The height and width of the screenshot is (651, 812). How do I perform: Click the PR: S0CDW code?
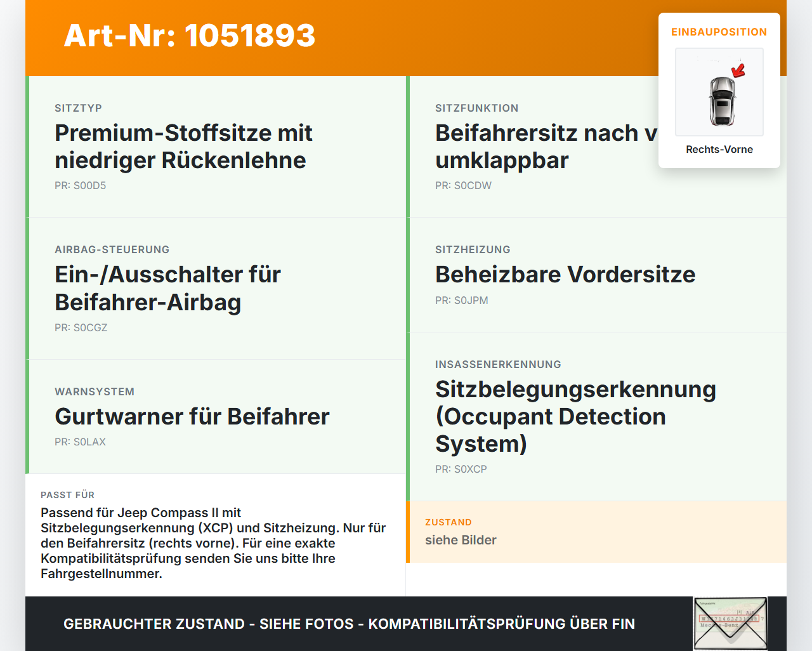click(x=464, y=186)
